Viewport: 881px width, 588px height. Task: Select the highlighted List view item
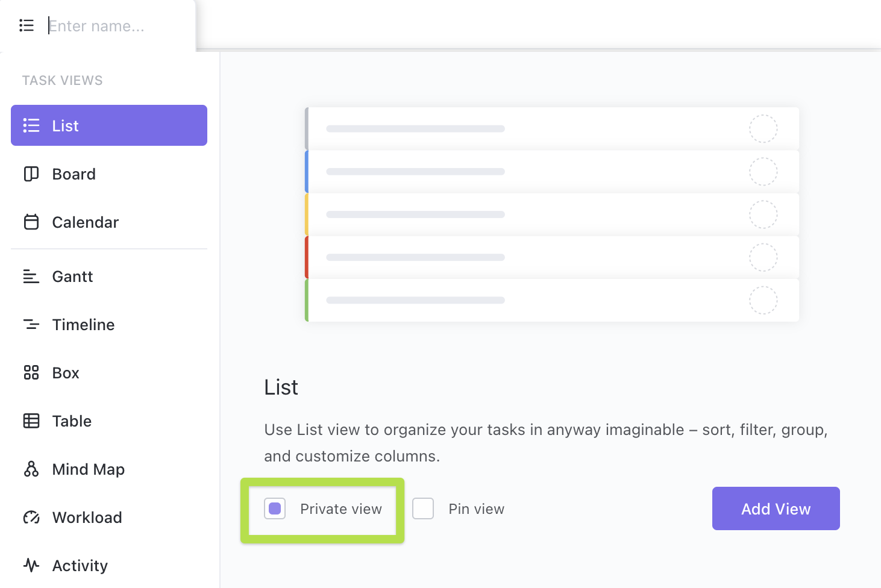[109, 125]
